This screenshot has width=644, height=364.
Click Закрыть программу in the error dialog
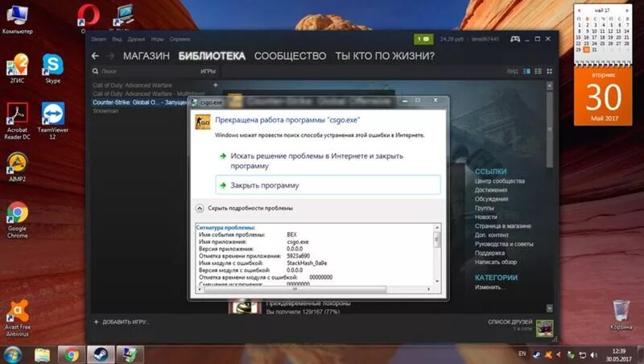point(328,185)
